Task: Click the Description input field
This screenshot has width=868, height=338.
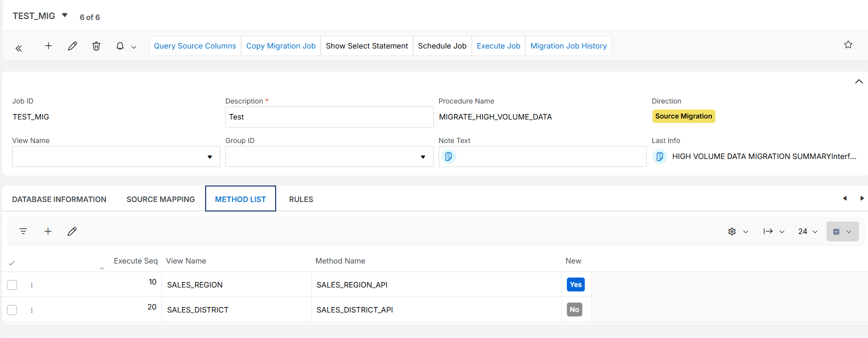Action: [329, 117]
